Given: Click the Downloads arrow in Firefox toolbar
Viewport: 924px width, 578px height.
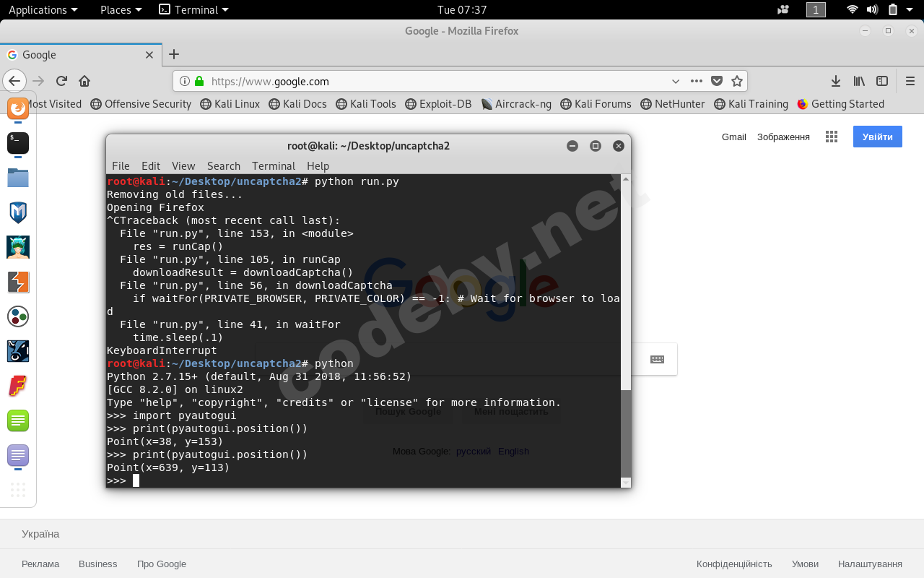Looking at the screenshot, I should [x=835, y=81].
